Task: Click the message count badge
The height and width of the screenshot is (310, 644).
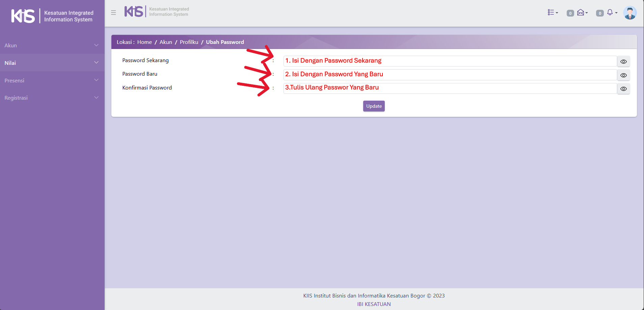Action: click(570, 13)
